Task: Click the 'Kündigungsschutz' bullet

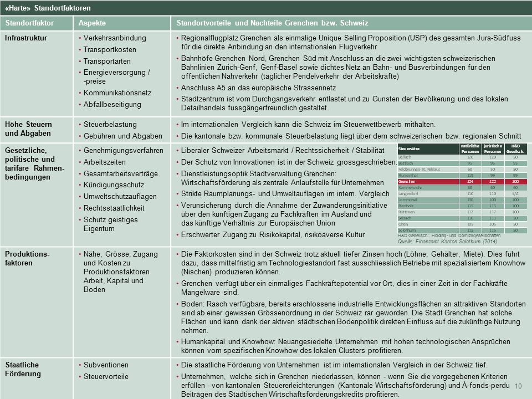Action: (x=114, y=185)
